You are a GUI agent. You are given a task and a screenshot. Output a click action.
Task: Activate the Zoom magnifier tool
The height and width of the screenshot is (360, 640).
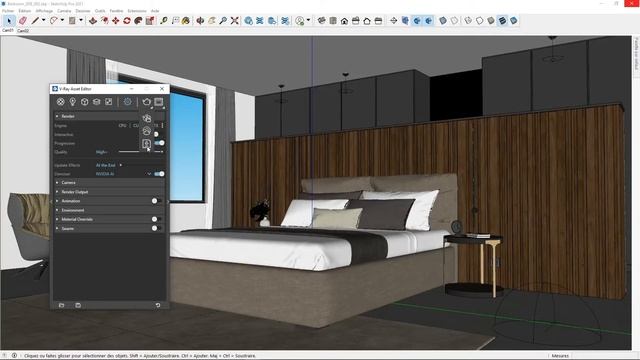[x=223, y=20]
